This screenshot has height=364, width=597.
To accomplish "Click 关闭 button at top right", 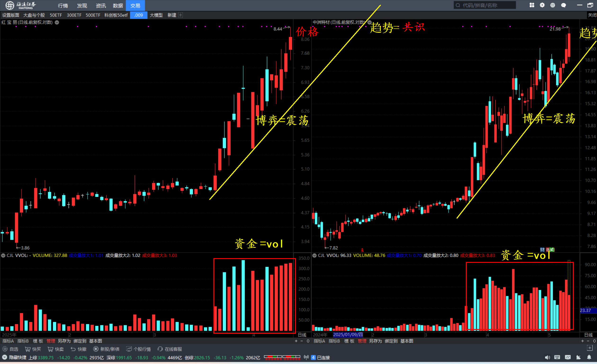I will (x=592, y=15).
